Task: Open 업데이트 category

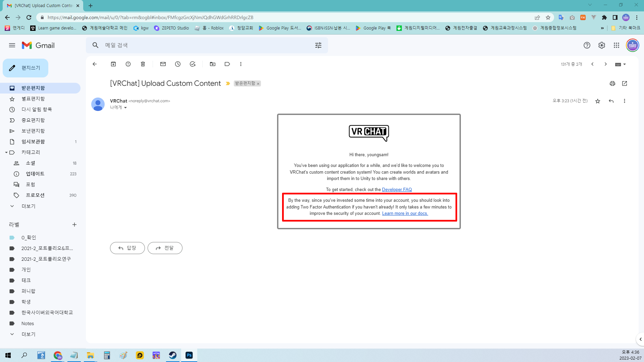Action: point(40,174)
